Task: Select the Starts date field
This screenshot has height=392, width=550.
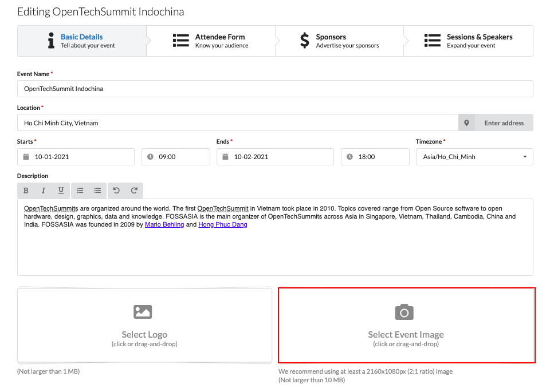Action: tap(76, 157)
